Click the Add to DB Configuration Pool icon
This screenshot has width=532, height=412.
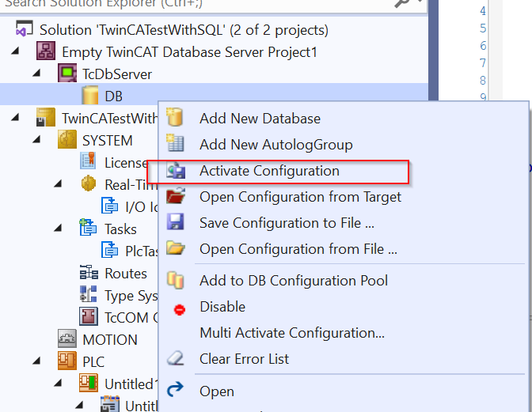[x=176, y=280]
